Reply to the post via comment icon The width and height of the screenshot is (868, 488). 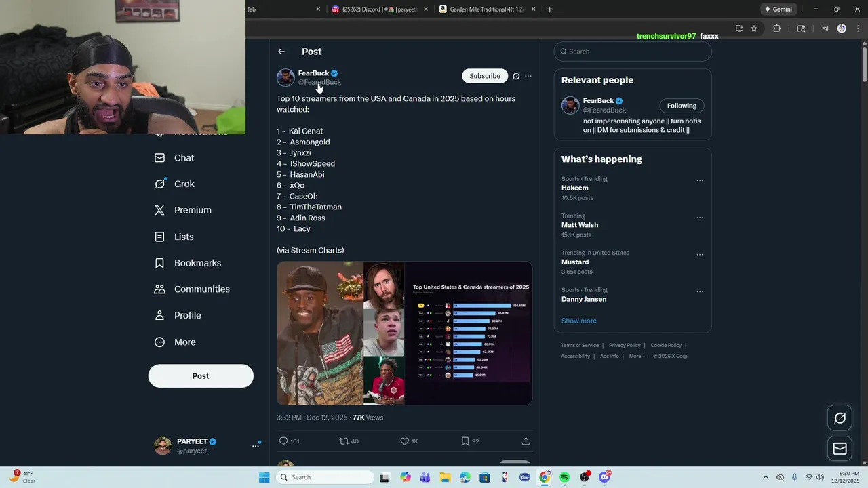pos(284,441)
